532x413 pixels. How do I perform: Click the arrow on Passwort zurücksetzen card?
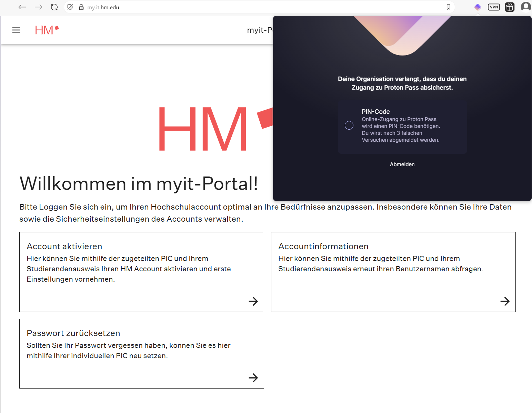coord(253,378)
